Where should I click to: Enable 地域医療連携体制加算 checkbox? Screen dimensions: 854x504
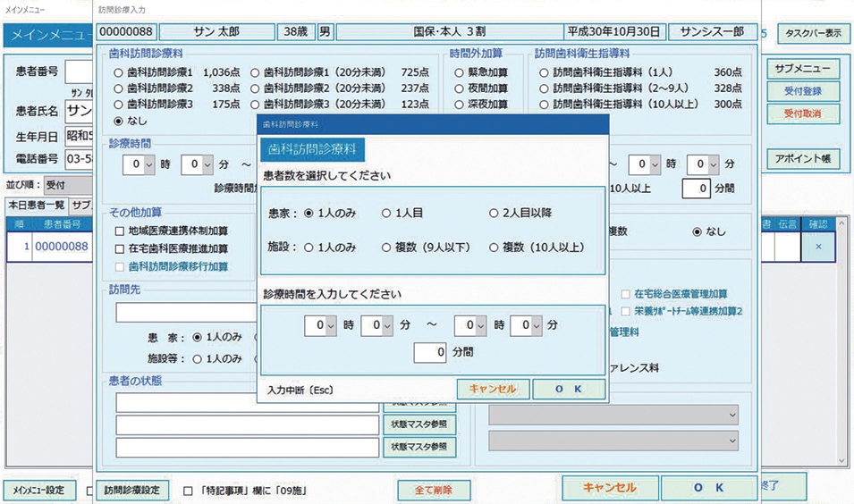tap(119, 231)
